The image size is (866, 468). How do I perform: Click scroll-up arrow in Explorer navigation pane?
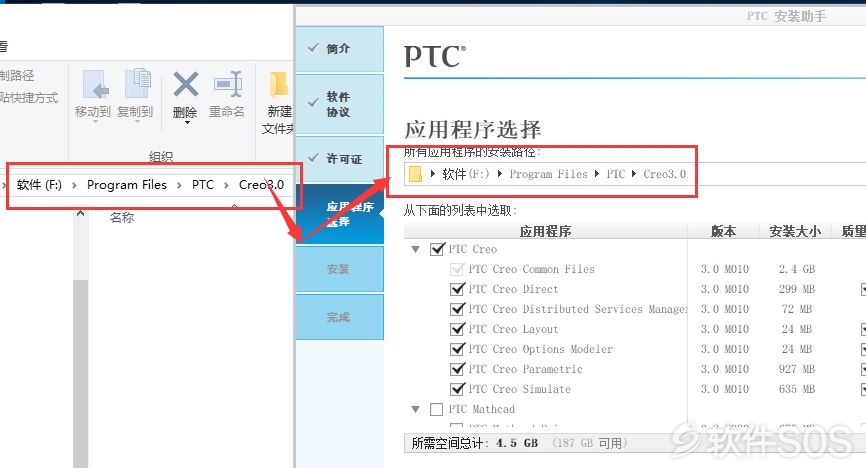(x=81, y=213)
